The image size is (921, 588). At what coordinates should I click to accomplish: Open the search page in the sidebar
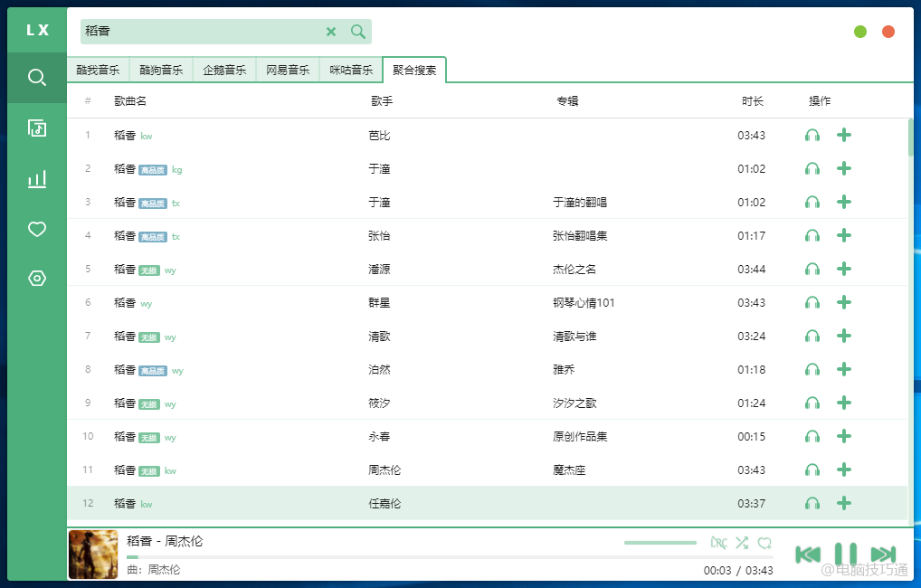click(36, 78)
